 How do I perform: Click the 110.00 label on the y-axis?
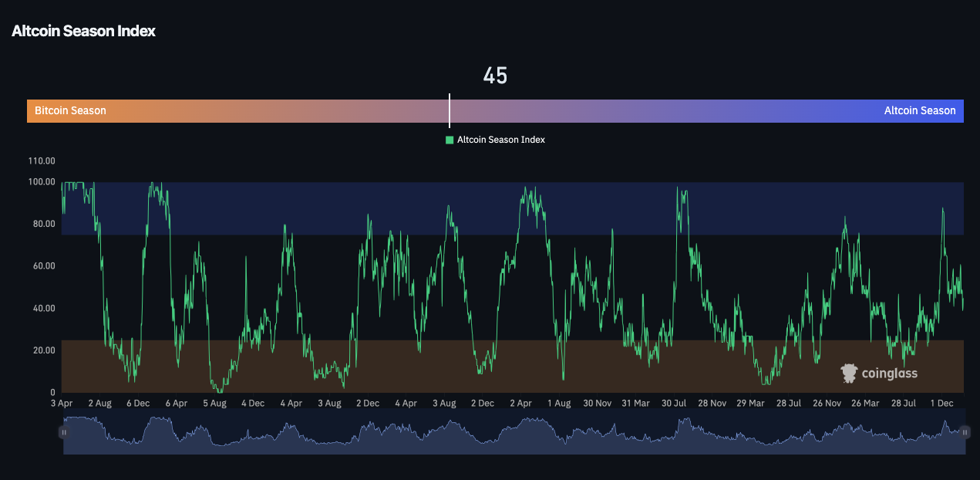click(x=40, y=161)
